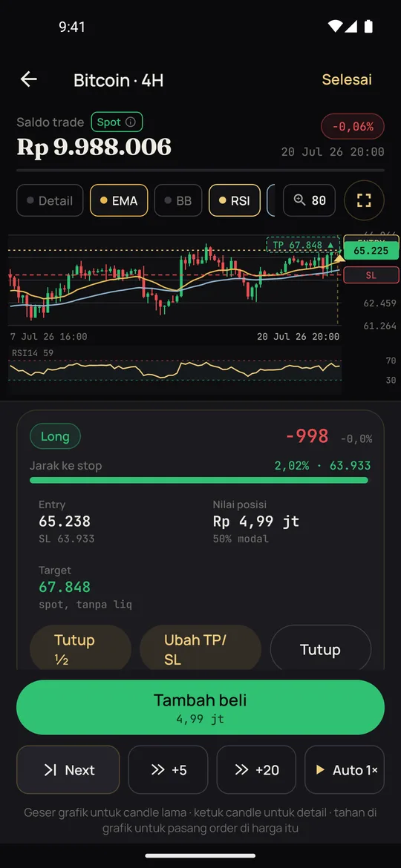Click the SL 63.933 text under Entry
401x868 pixels.
pyautogui.click(x=67, y=539)
